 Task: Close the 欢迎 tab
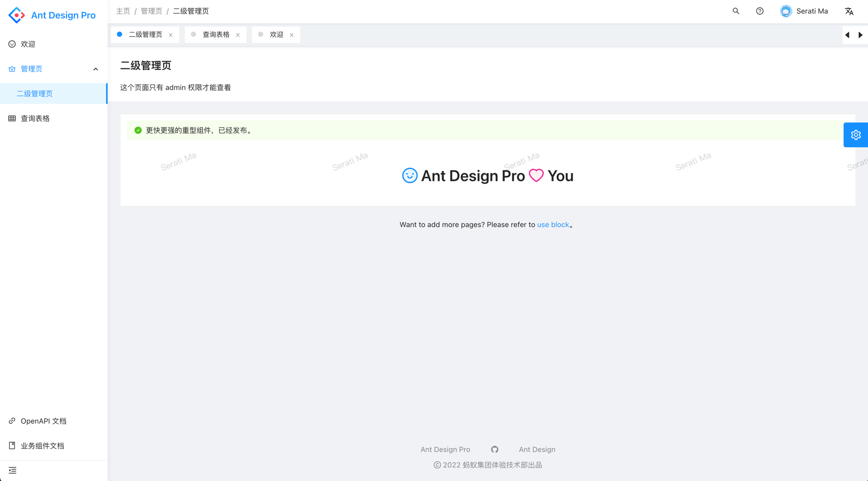(x=292, y=35)
